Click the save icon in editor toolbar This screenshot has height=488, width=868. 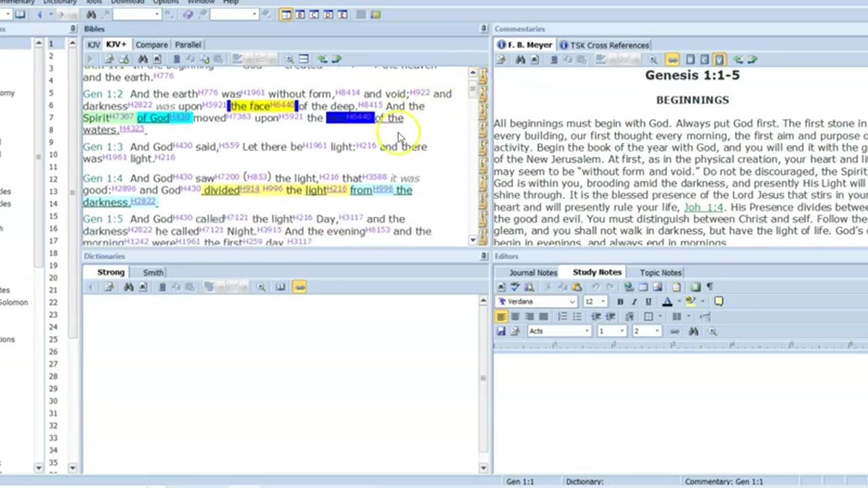coord(501,331)
